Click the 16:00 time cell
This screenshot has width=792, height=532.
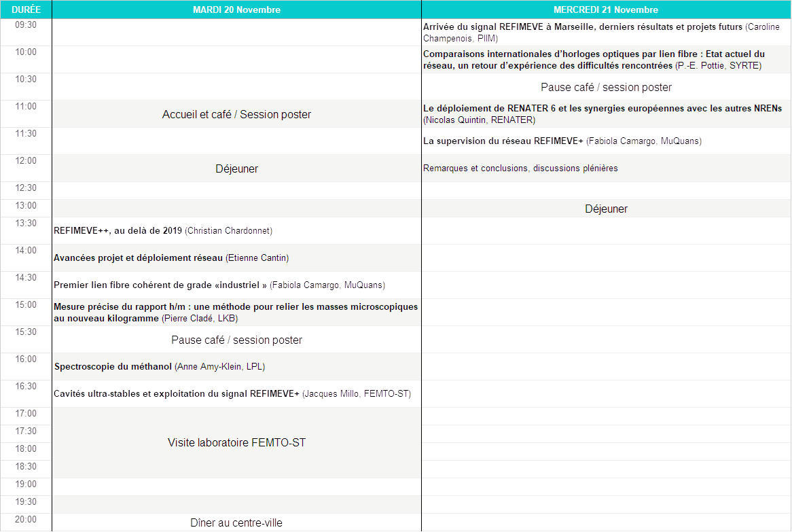click(26, 367)
